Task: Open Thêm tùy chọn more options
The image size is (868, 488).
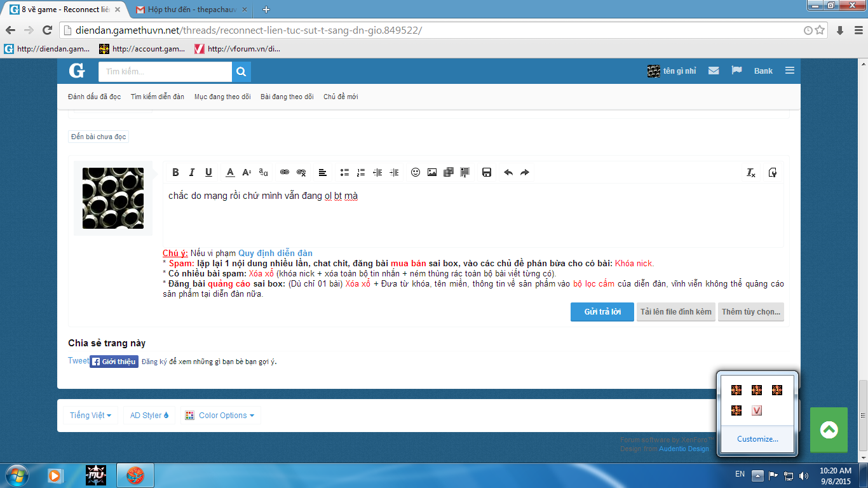Action: coord(751,312)
